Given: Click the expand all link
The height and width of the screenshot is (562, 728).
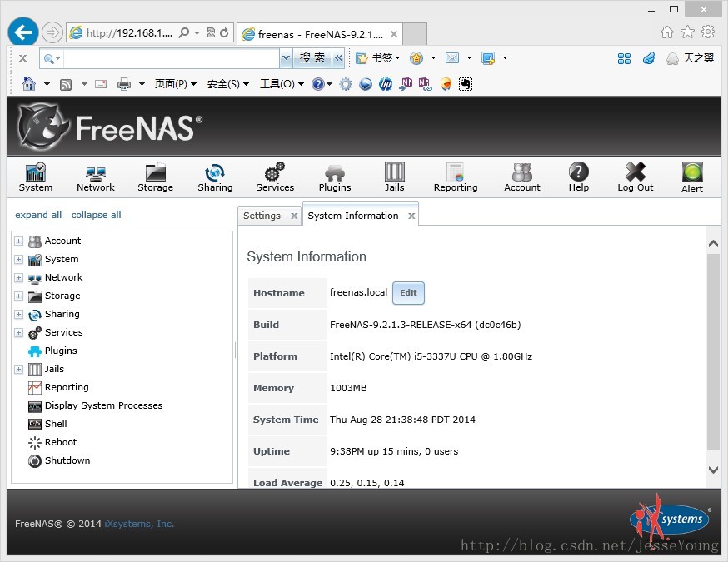Looking at the screenshot, I should [x=38, y=215].
